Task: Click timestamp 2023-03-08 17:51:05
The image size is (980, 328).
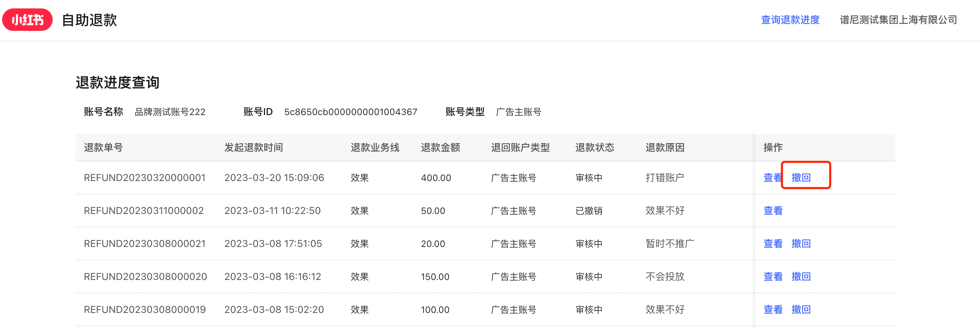Action: 273,243
